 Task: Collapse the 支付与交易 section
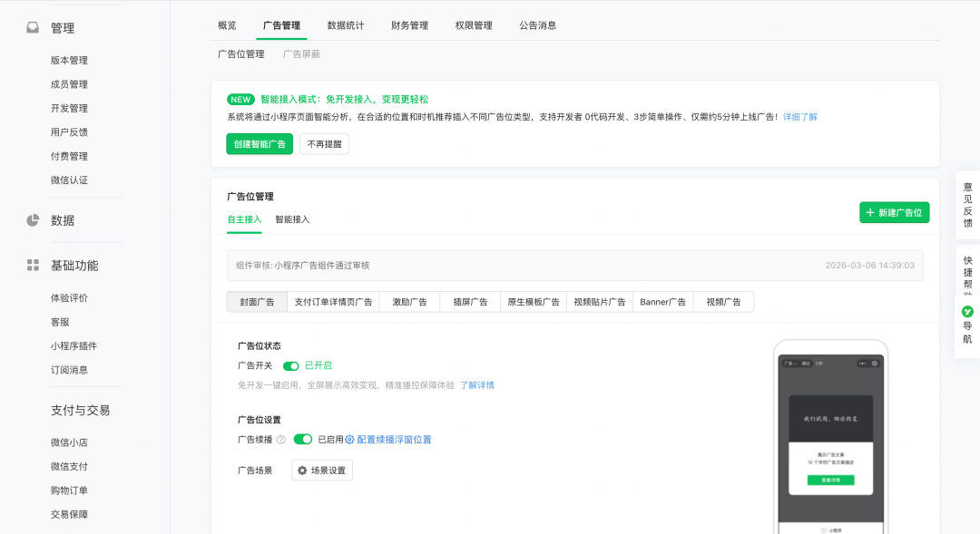[82, 410]
